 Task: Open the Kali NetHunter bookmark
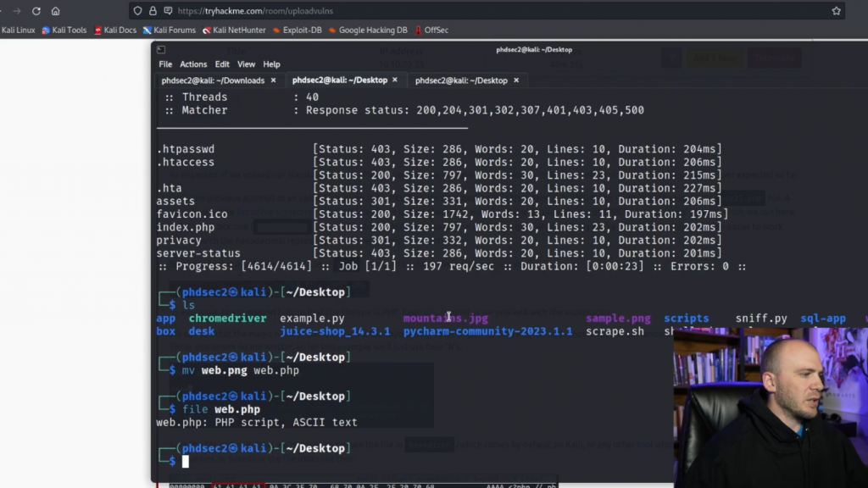pos(234,30)
